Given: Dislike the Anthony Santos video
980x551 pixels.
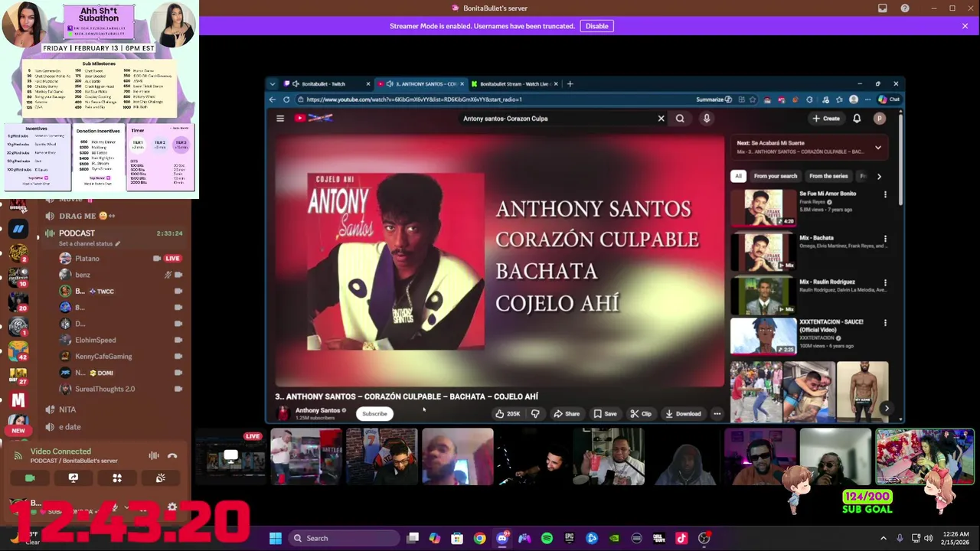Looking at the screenshot, I should pos(535,414).
